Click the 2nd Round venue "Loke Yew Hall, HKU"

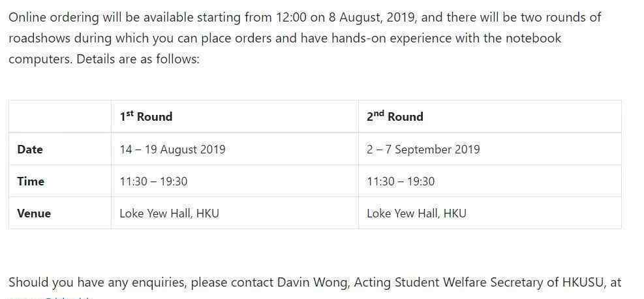click(416, 213)
